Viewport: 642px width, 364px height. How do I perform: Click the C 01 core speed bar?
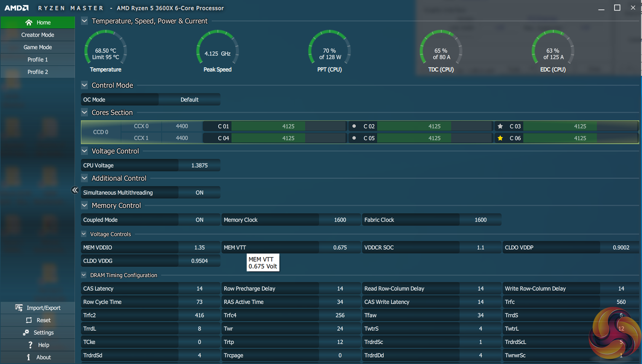[x=288, y=126]
